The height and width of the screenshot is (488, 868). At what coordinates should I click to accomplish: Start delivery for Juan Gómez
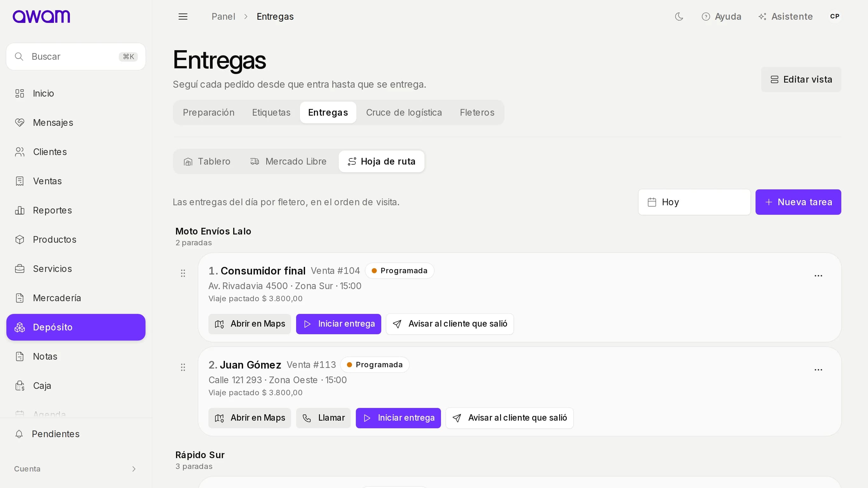click(x=398, y=418)
